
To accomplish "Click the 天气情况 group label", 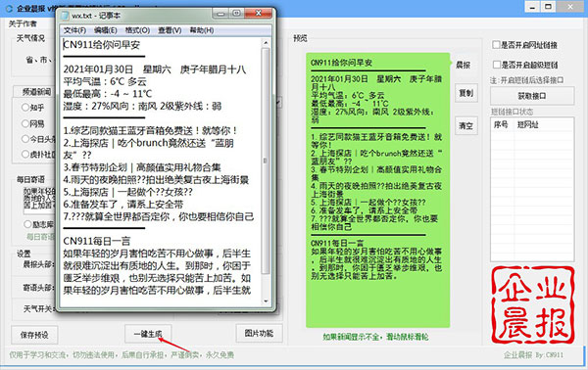I will click(30, 38).
